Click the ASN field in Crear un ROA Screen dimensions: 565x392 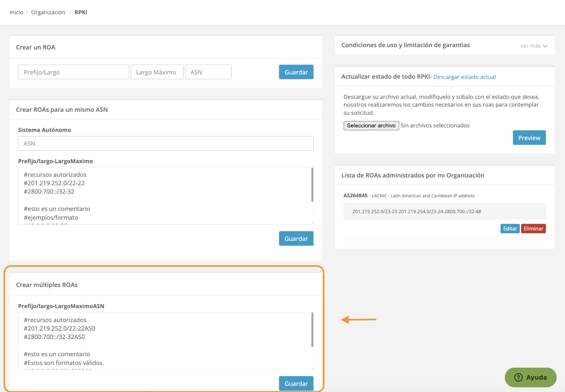(208, 72)
